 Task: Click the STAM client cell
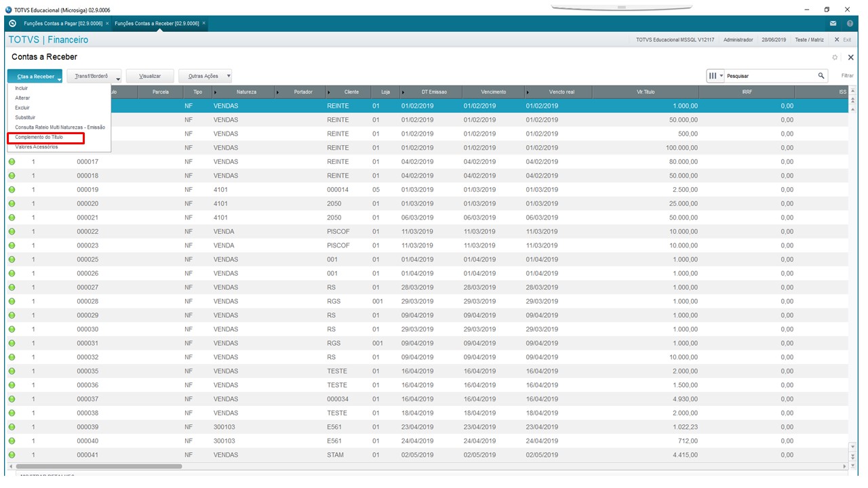pyautogui.click(x=335, y=455)
